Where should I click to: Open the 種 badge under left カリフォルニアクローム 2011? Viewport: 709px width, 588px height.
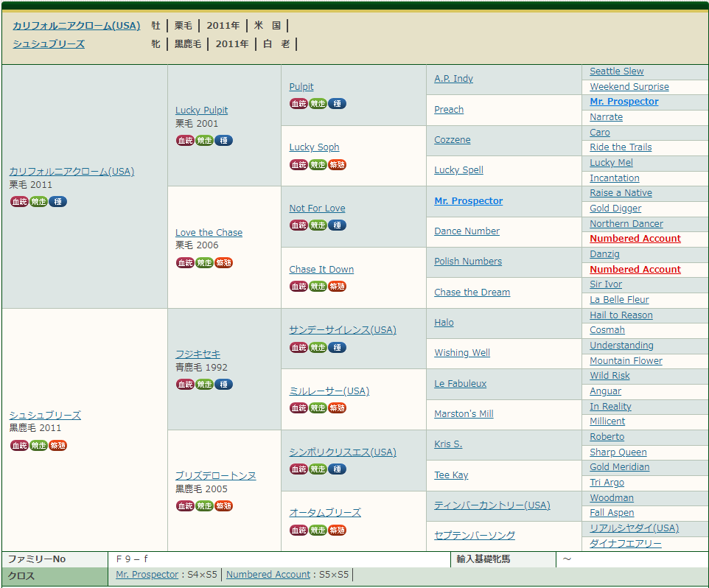(x=57, y=202)
